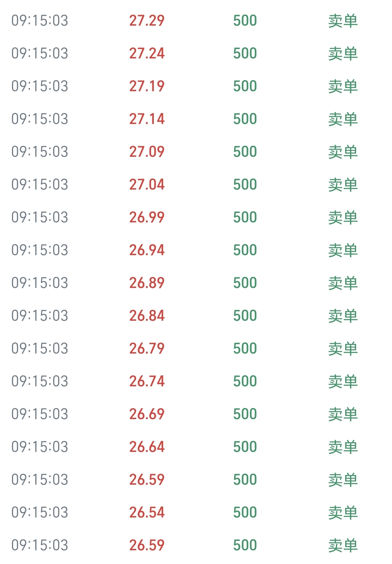Tap the price 26.54
Viewport: 392px width, 564px height.
(x=147, y=512)
